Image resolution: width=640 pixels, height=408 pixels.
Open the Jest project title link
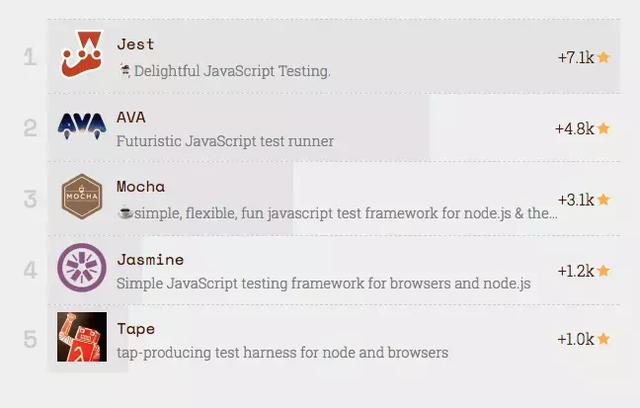136,44
